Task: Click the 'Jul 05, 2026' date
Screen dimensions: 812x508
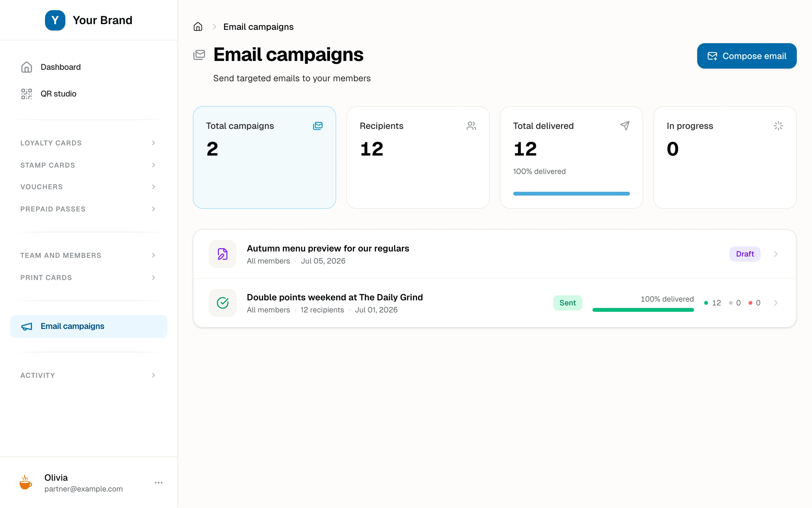Action: pyautogui.click(x=323, y=261)
